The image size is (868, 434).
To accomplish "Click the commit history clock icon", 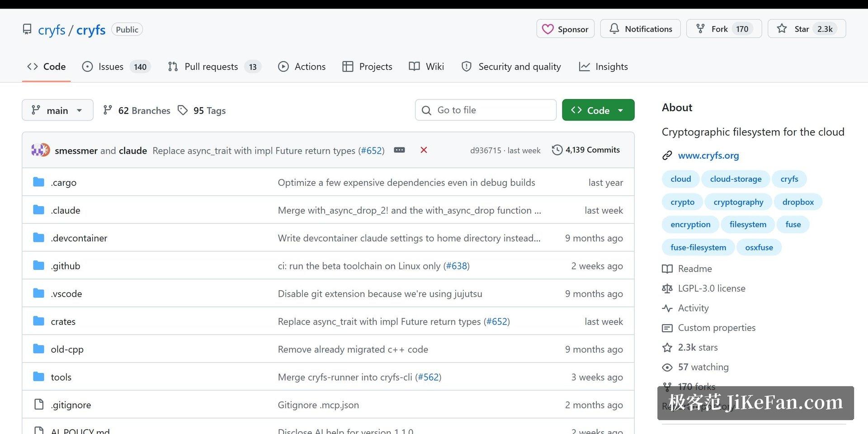I will click(557, 150).
